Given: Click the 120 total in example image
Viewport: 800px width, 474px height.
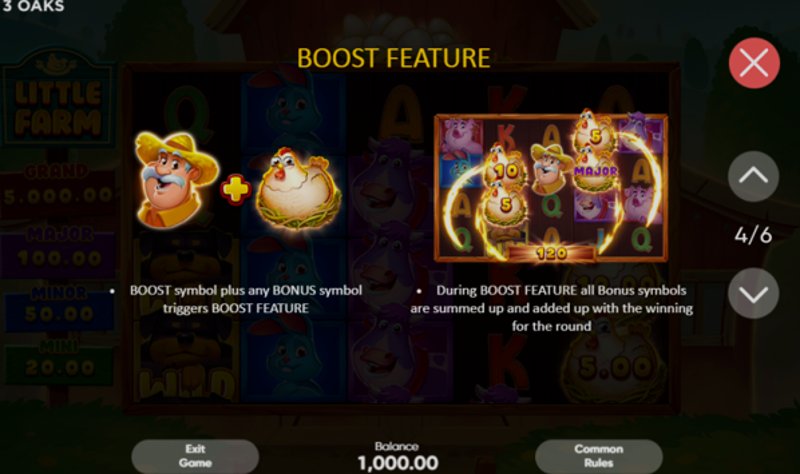Looking at the screenshot, I should [x=551, y=253].
